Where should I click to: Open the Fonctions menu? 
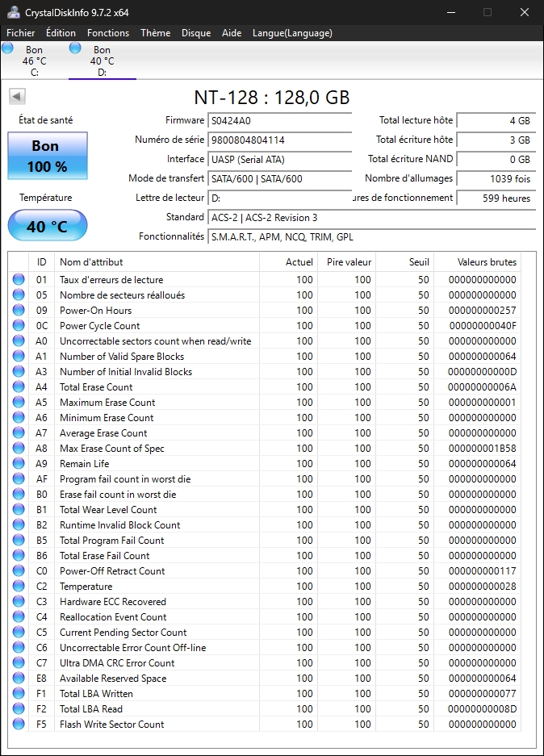(108, 33)
